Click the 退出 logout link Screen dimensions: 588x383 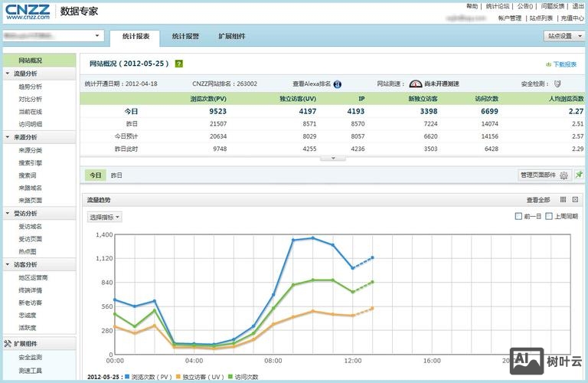578,6
